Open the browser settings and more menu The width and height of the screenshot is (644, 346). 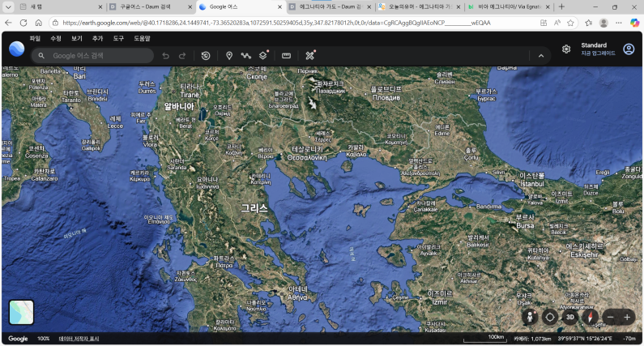pyautogui.click(x=619, y=23)
